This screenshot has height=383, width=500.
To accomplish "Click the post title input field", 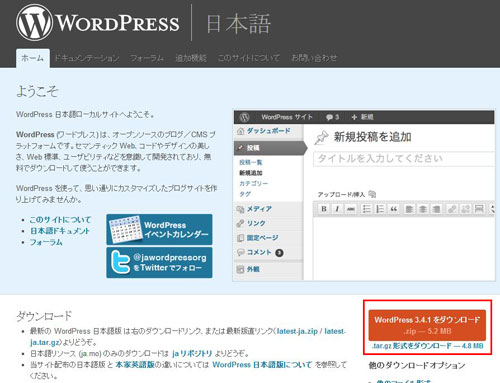I will pyautogui.click(x=404, y=159).
